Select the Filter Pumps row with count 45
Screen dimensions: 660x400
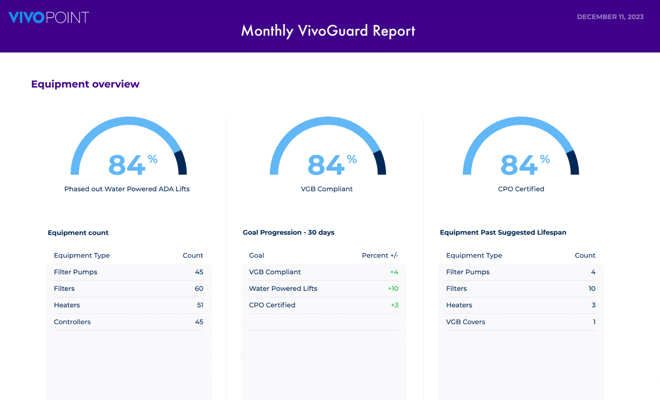pyautogui.click(x=128, y=272)
